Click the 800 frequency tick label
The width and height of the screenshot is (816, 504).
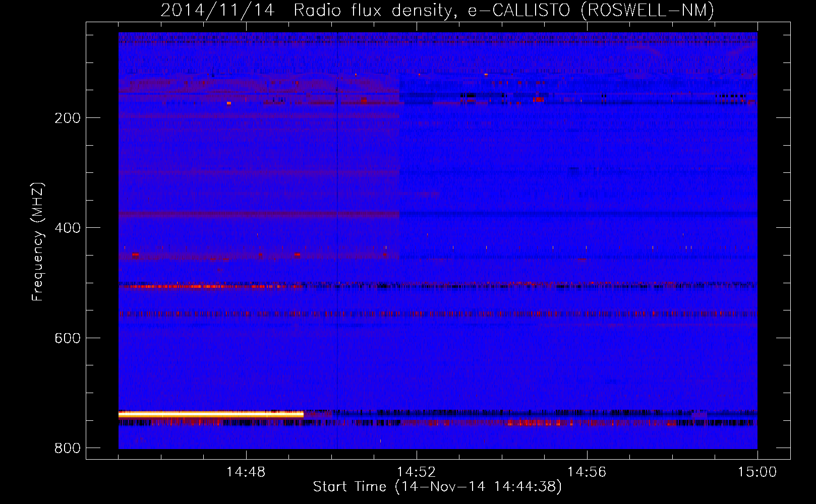[x=68, y=448]
